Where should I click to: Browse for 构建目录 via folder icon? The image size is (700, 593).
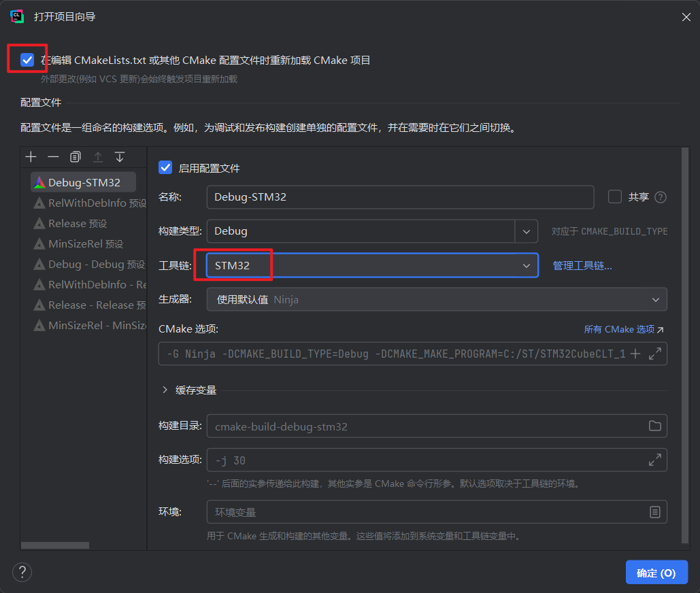point(655,426)
